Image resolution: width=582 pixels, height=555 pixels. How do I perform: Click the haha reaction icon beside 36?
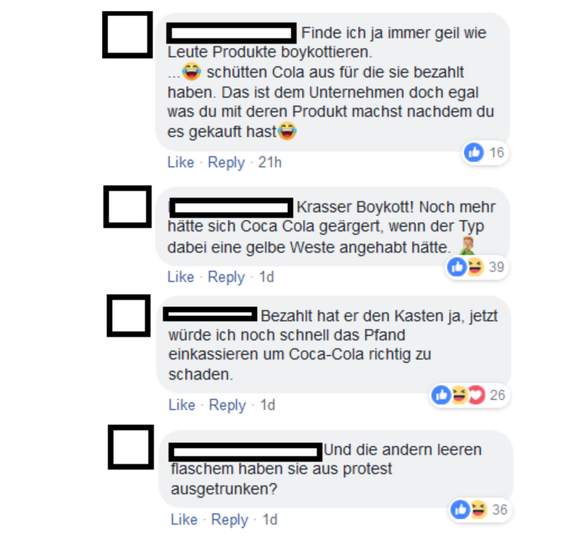pyautogui.click(x=479, y=510)
